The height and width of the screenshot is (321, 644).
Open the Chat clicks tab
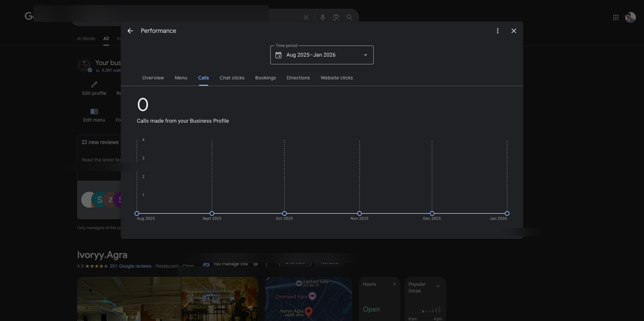[x=232, y=78]
